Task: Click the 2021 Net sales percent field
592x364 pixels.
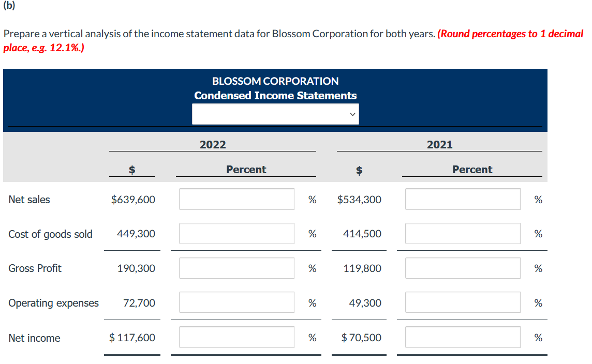Action: point(462,199)
